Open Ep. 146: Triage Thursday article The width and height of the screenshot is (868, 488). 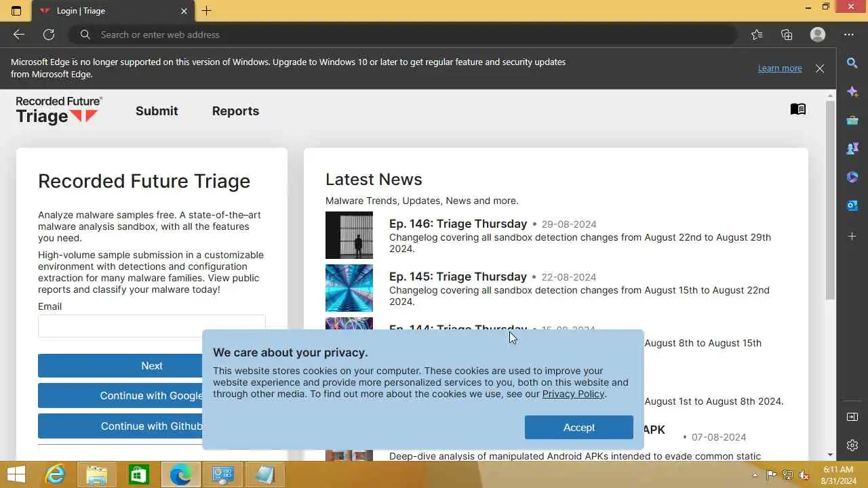point(458,224)
